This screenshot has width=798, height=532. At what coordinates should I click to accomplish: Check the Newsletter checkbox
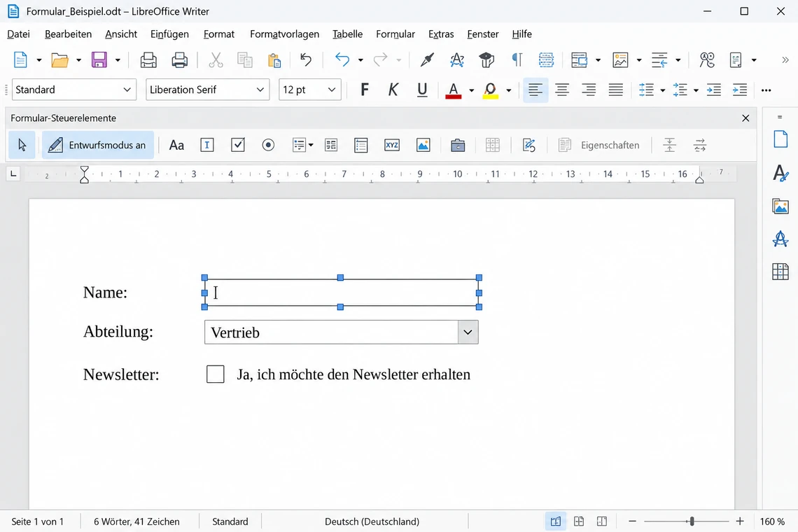pos(216,374)
